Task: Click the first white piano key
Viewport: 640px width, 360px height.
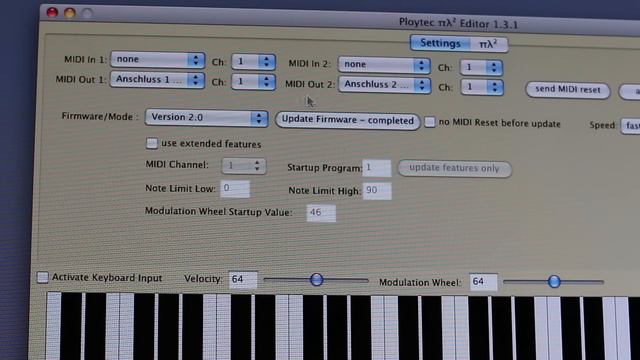Action: [53, 327]
